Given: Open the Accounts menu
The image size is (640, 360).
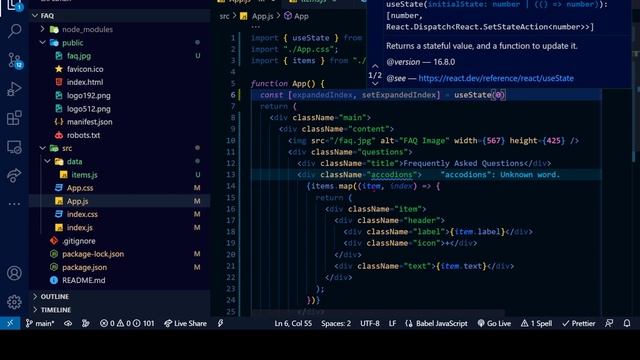Looking at the screenshot, I should [14, 273].
